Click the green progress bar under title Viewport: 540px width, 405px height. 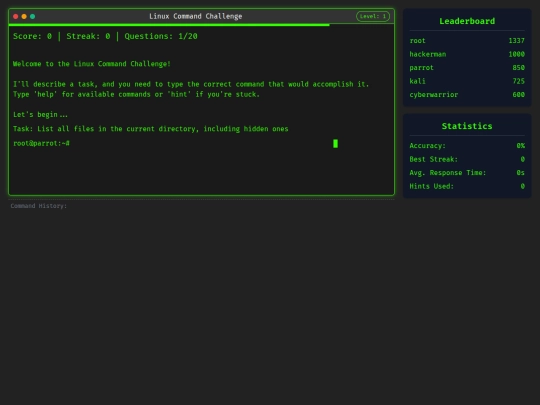coord(169,25)
